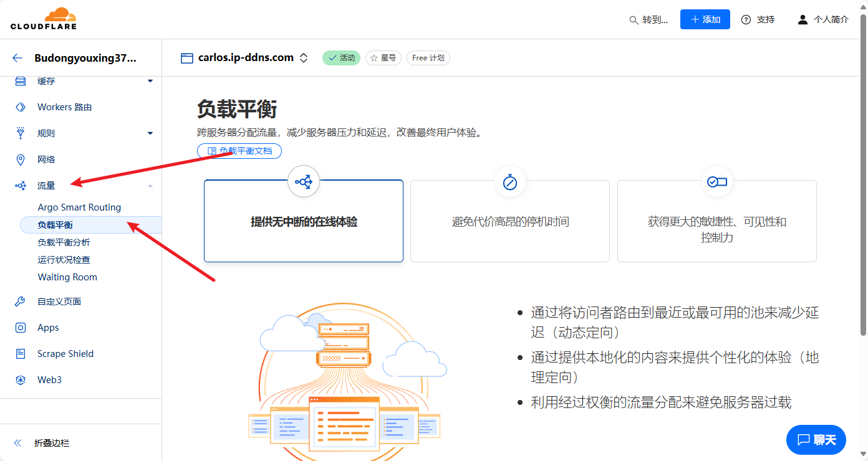Click the search magnifier icon beside 转到
This screenshot has height=461, width=868.
point(634,20)
